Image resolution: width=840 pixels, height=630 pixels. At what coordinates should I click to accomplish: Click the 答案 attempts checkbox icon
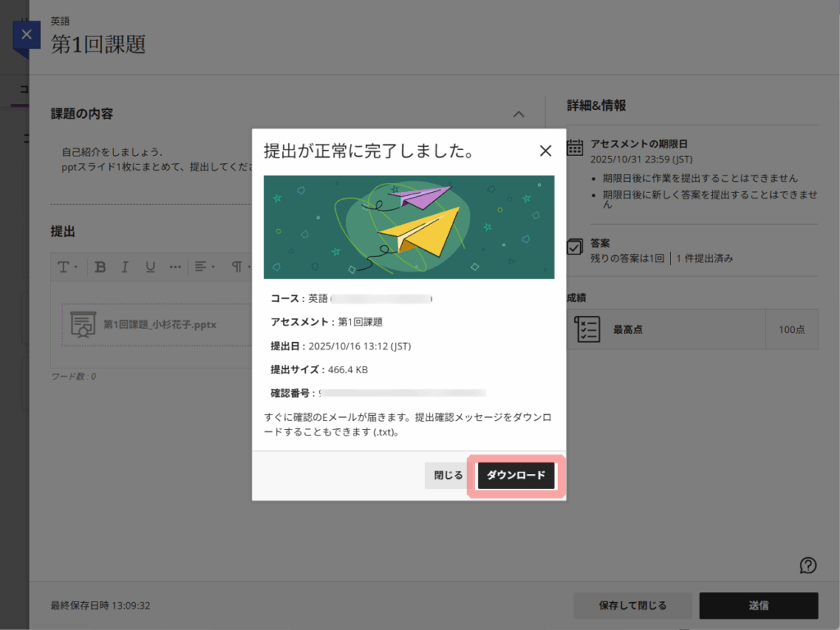[x=576, y=247]
